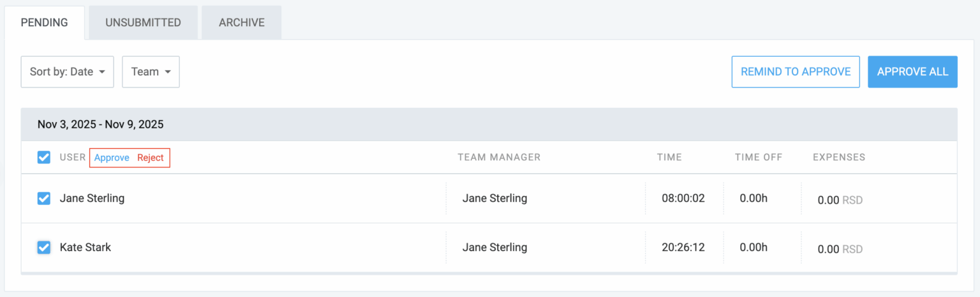Expand the Sort by: Date dropdown
The width and height of the screenshot is (980, 297).
[x=67, y=72]
